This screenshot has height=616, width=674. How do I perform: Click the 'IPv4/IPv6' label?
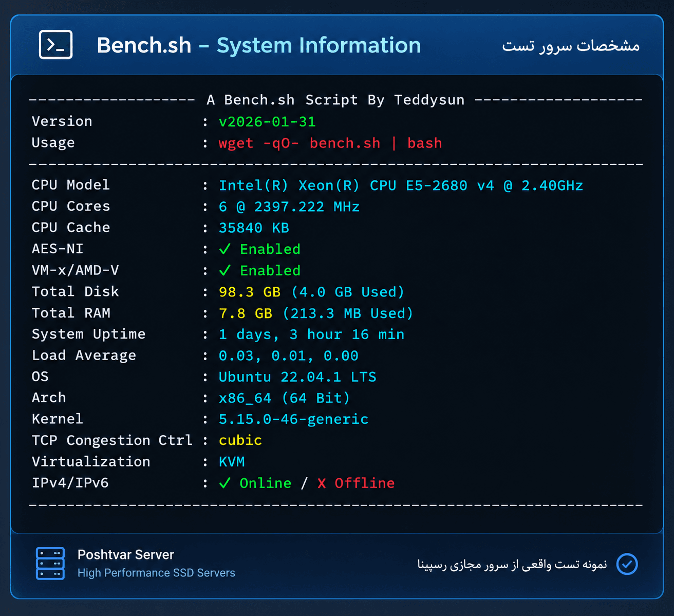(70, 483)
